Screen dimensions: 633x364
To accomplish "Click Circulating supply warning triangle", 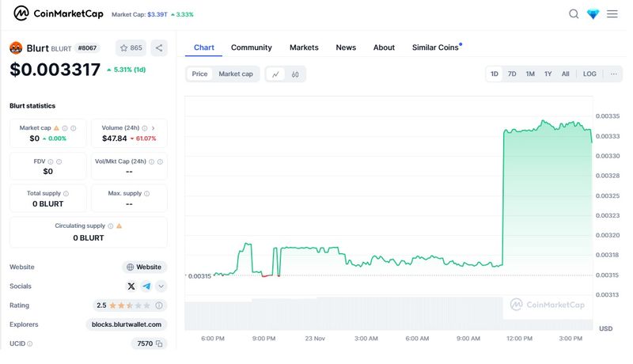I will 119,226.
